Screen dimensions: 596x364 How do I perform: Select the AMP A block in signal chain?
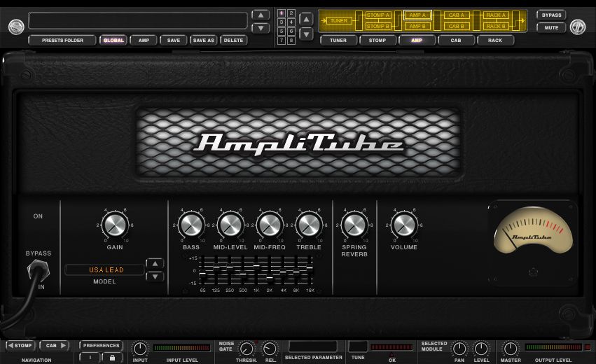(x=417, y=15)
